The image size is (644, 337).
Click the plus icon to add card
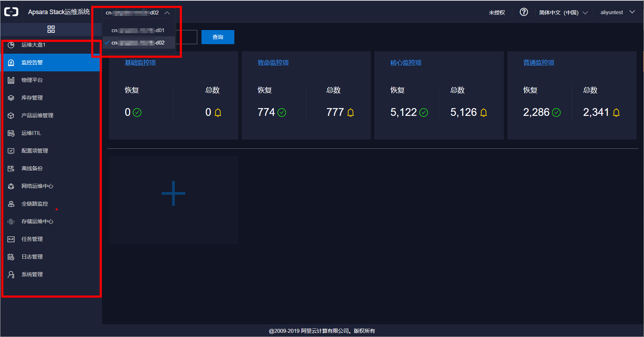(x=173, y=193)
